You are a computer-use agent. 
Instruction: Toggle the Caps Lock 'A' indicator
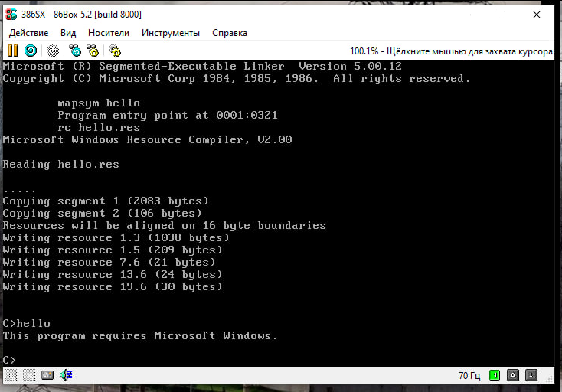coord(513,375)
